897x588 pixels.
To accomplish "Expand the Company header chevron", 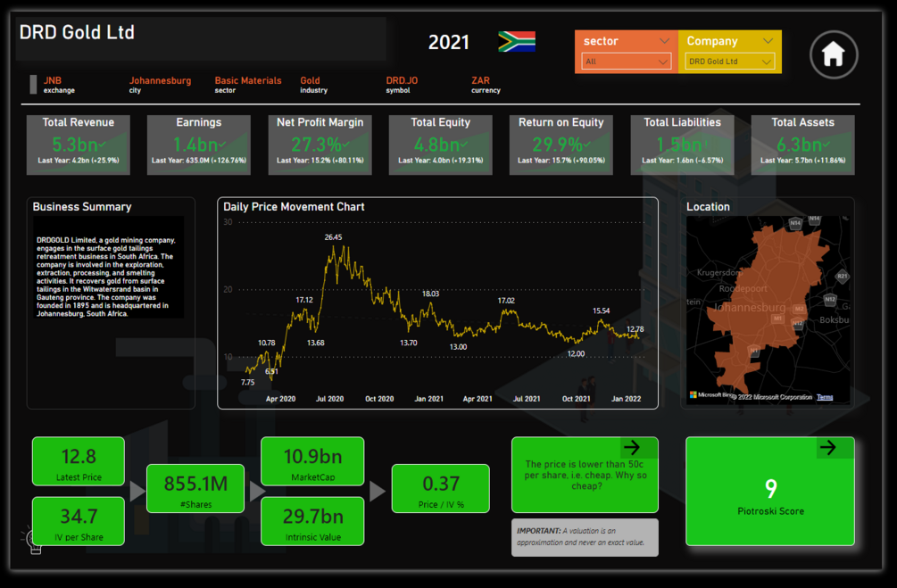I will [768, 41].
